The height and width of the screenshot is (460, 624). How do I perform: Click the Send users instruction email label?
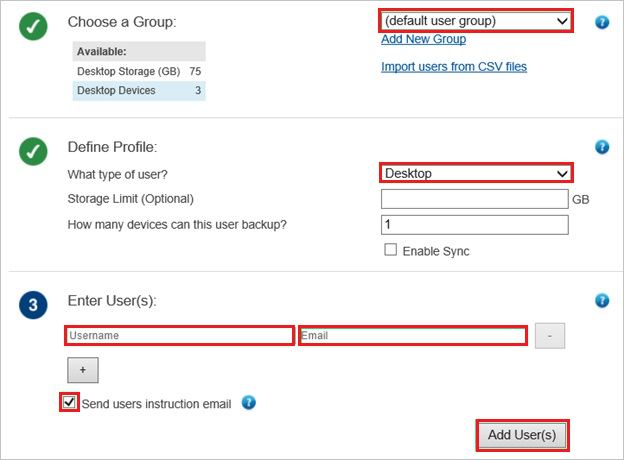(x=156, y=404)
